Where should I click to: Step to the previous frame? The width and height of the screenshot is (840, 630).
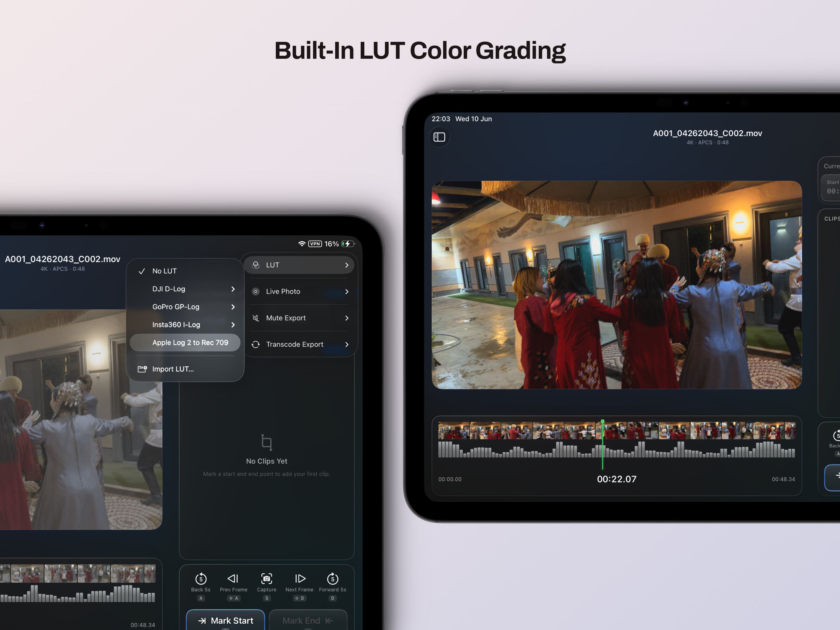233,578
